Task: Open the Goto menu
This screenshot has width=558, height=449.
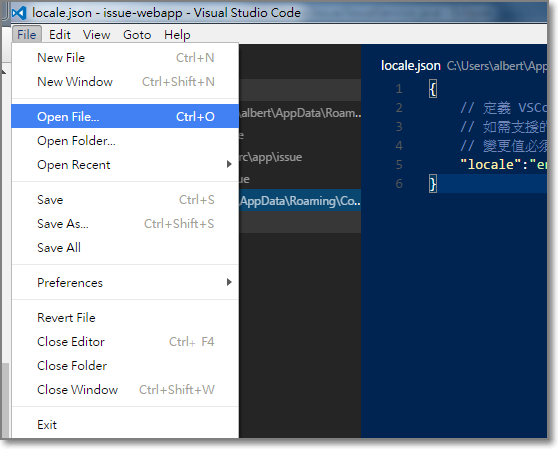Action: pos(137,35)
